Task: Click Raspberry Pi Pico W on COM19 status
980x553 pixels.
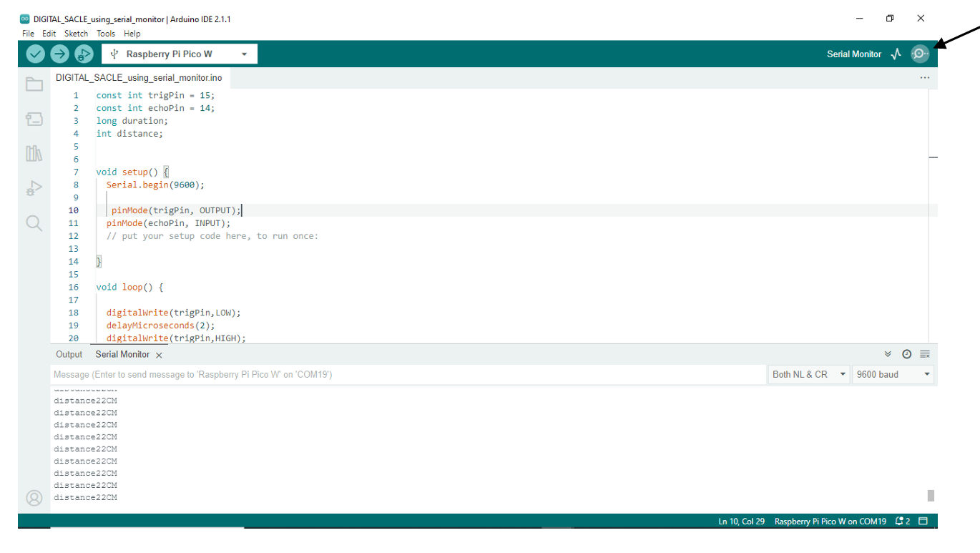Action: click(830, 522)
